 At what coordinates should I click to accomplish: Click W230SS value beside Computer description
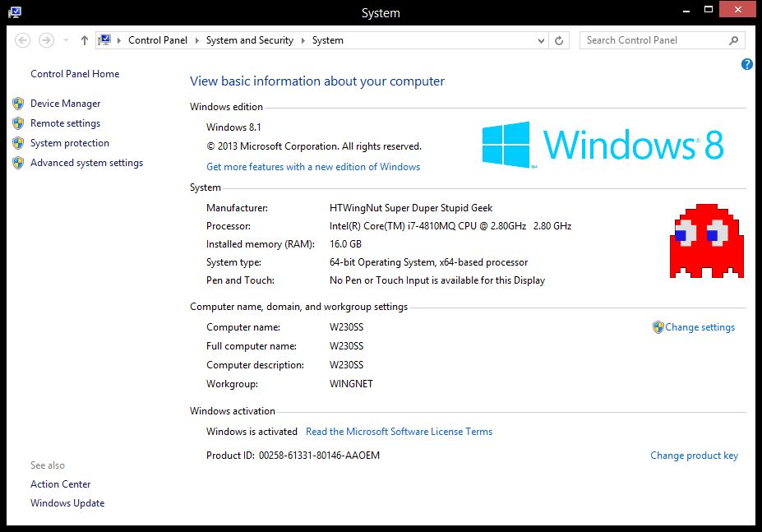tap(347, 365)
